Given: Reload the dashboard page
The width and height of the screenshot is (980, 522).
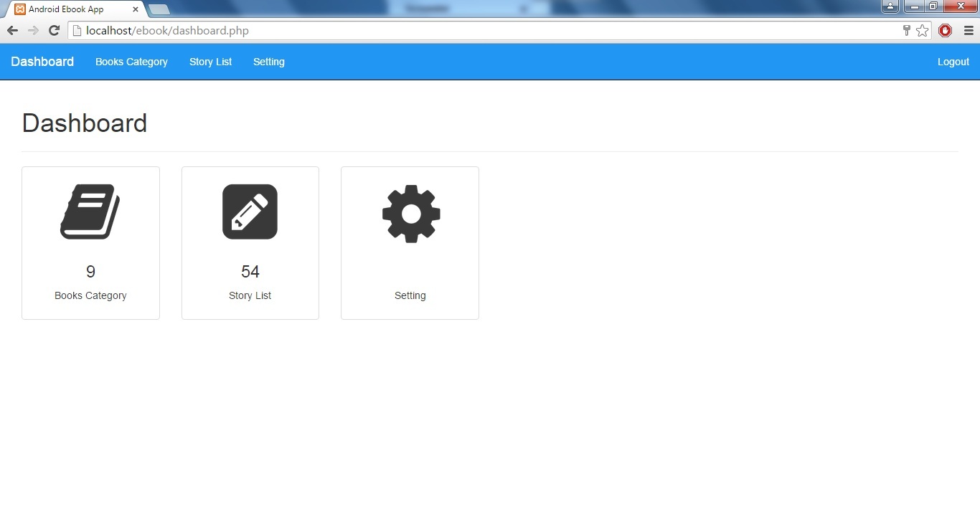Looking at the screenshot, I should coord(54,30).
